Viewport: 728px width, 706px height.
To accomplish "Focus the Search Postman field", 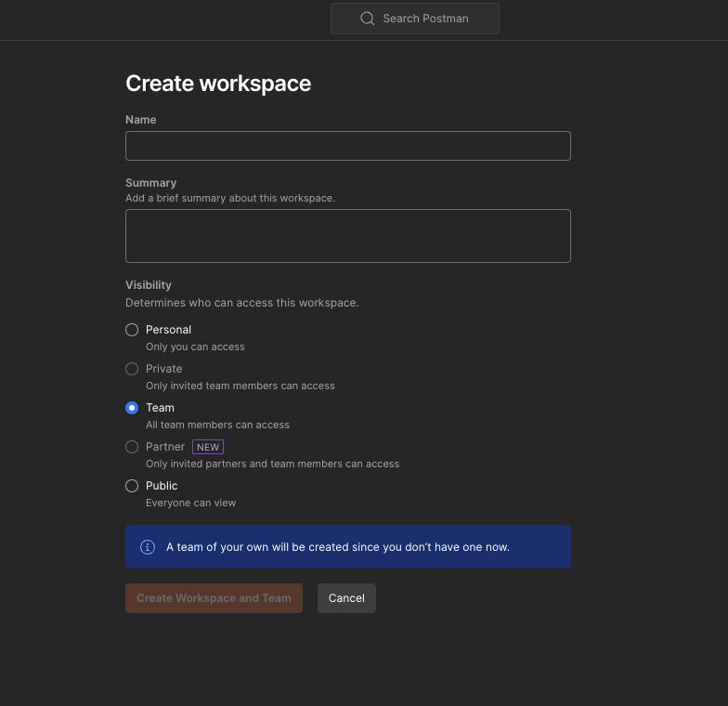I will pyautogui.click(x=425, y=19).
